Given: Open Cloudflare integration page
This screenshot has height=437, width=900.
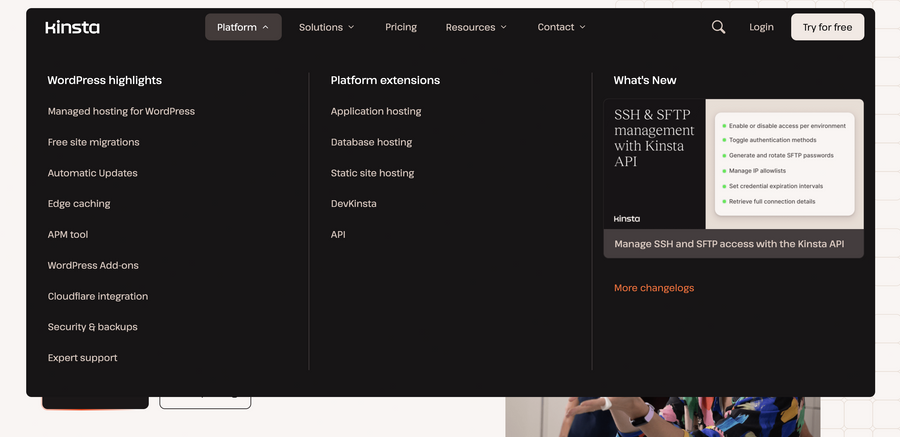Looking at the screenshot, I should 98,296.
